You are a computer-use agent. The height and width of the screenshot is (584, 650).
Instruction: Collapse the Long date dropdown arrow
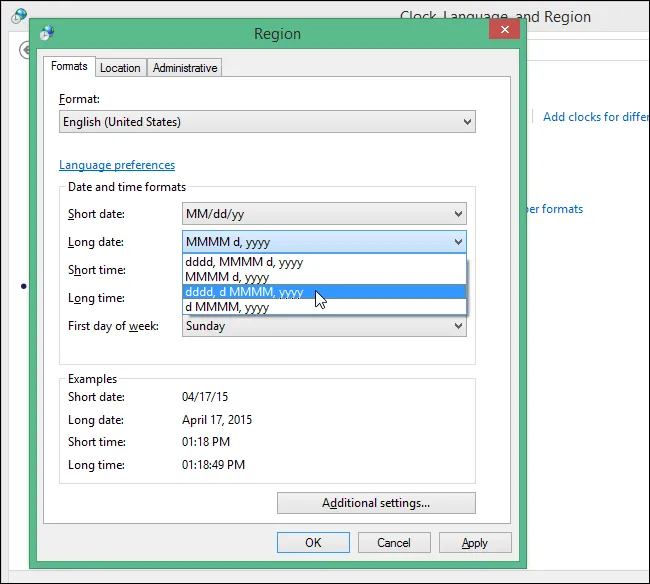coord(458,242)
